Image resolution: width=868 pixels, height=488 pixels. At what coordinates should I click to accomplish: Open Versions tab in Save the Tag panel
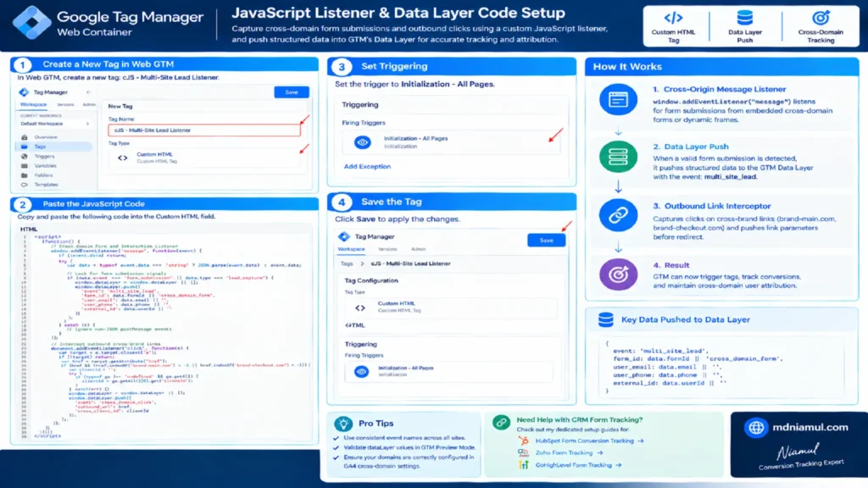click(387, 250)
